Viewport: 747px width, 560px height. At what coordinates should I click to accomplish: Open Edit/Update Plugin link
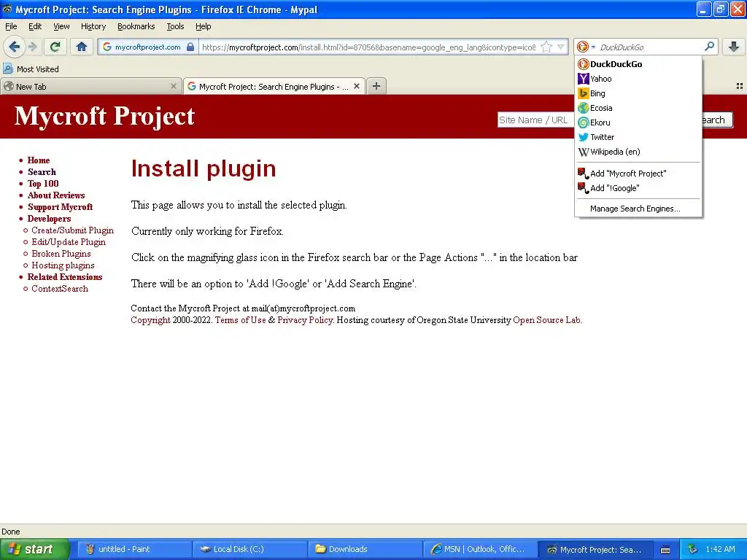pyautogui.click(x=69, y=242)
